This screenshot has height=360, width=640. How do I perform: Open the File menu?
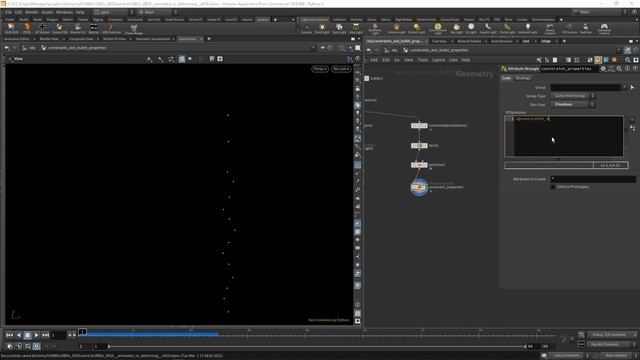pyautogui.click(x=8, y=12)
